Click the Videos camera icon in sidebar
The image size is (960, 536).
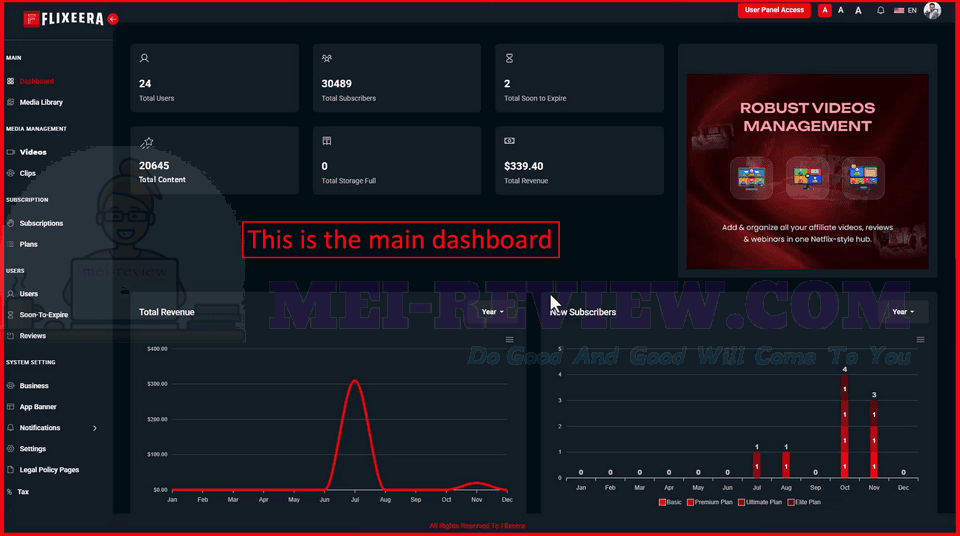coord(10,152)
